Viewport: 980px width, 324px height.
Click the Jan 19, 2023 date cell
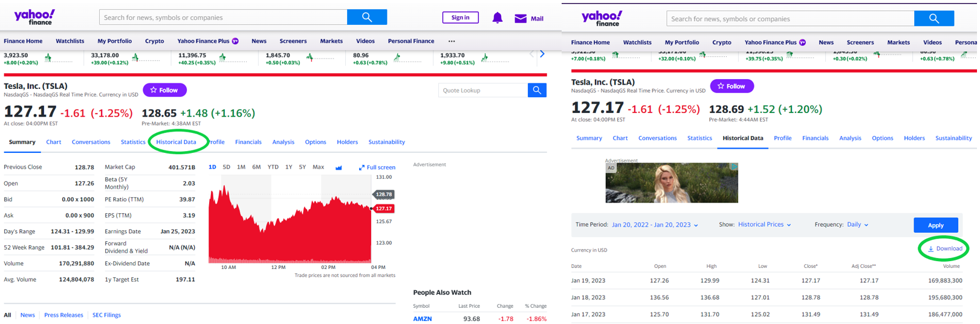pos(588,280)
